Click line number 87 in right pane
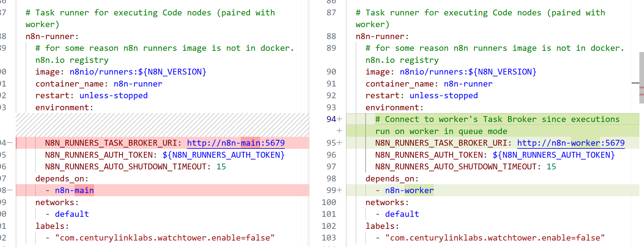The height and width of the screenshot is (247, 644). click(x=331, y=13)
